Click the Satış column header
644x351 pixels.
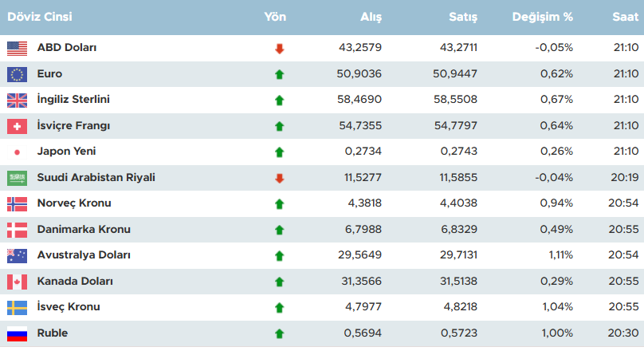(x=462, y=17)
